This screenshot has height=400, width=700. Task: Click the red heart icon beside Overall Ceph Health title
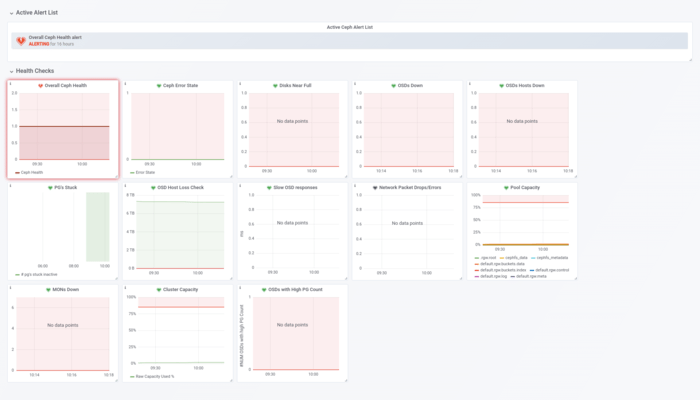click(x=40, y=86)
